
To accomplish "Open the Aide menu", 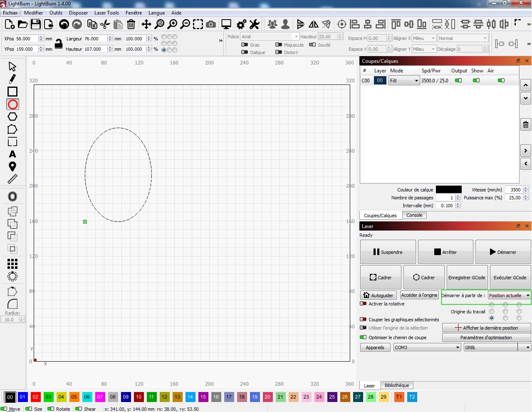I will [x=176, y=13].
